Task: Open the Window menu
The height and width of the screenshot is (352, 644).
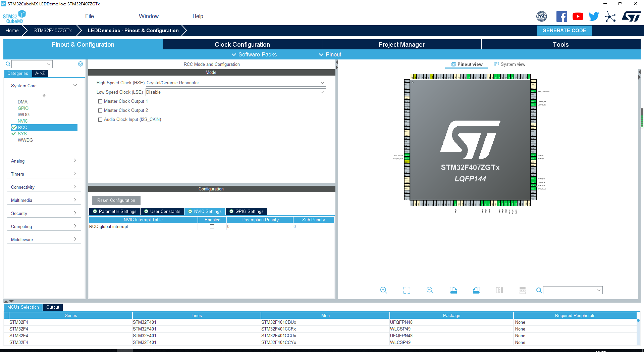Action: pyautogui.click(x=149, y=16)
